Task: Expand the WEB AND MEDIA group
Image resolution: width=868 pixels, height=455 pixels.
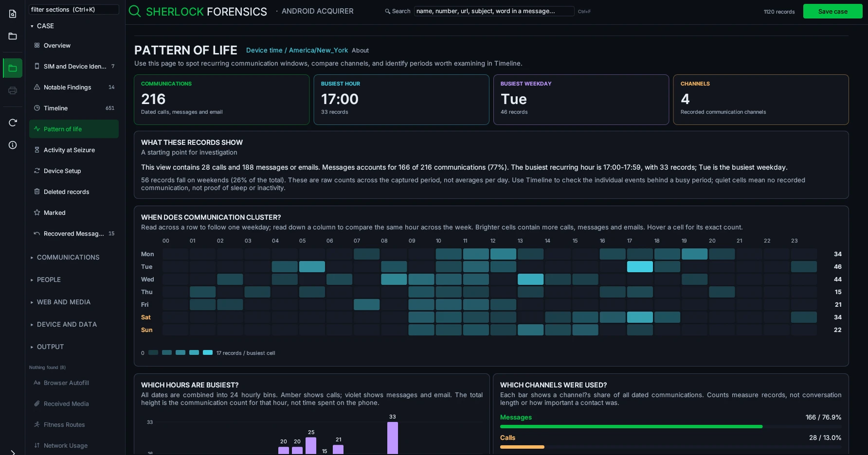Action: pyautogui.click(x=60, y=302)
